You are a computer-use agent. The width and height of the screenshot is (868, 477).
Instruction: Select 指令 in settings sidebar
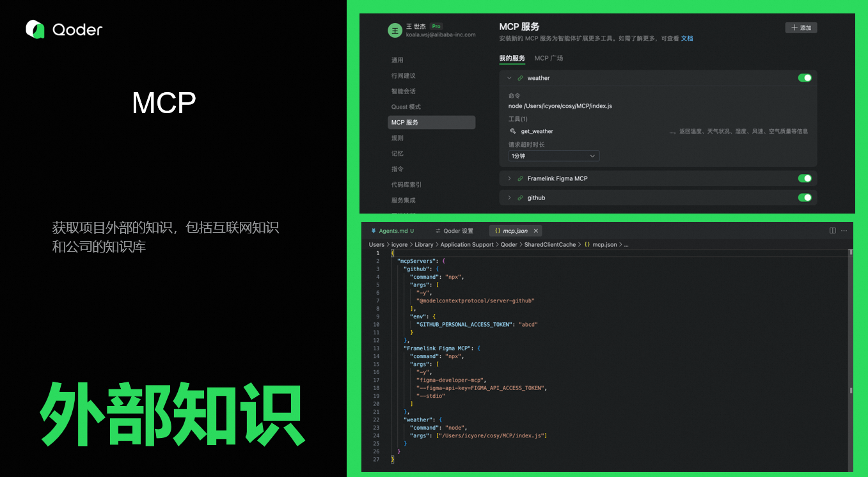pos(397,169)
